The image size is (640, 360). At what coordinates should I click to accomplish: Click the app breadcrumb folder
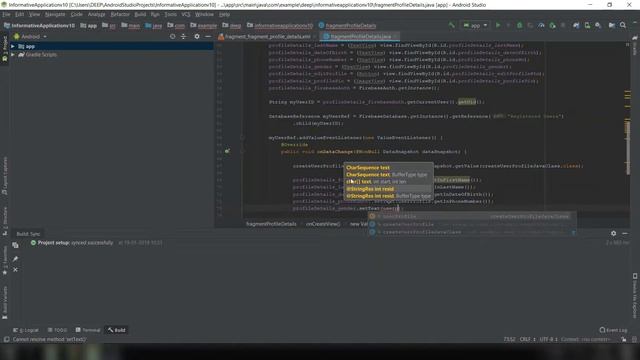pyautogui.click(x=89, y=25)
